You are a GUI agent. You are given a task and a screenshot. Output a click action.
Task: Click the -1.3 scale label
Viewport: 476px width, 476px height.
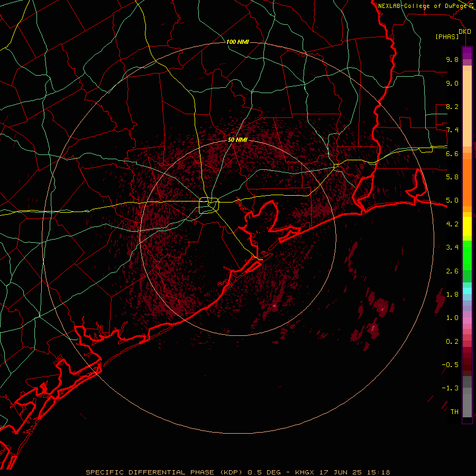(450, 388)
